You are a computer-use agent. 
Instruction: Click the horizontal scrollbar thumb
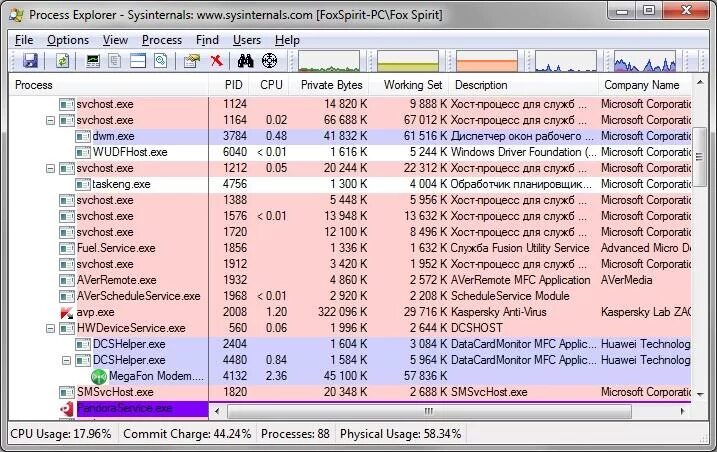coord(429,411)
